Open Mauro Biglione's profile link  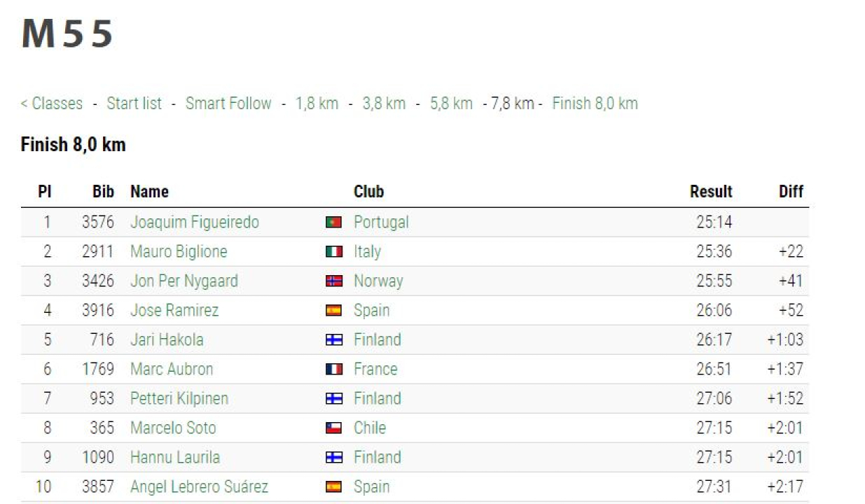tap(179, 252)
